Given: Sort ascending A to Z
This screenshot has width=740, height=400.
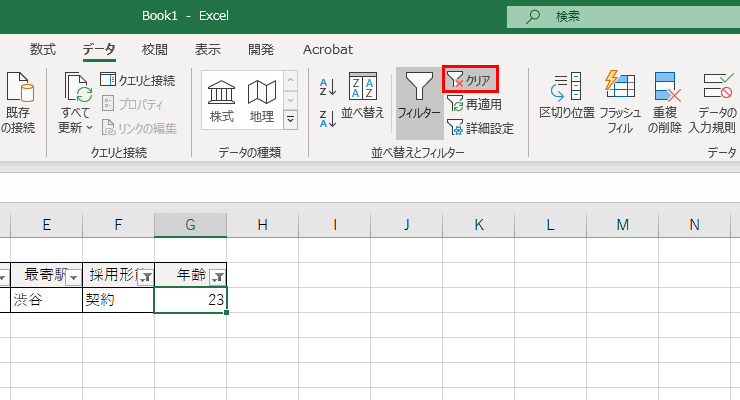Looking at the screenshot, I should pyautogui.click(x=328, y=87).
